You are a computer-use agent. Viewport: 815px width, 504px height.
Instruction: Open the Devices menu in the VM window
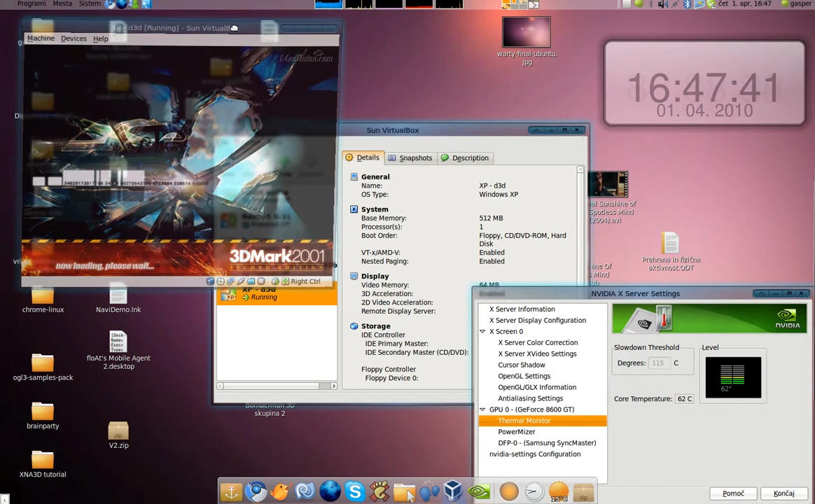click(74, 38)
